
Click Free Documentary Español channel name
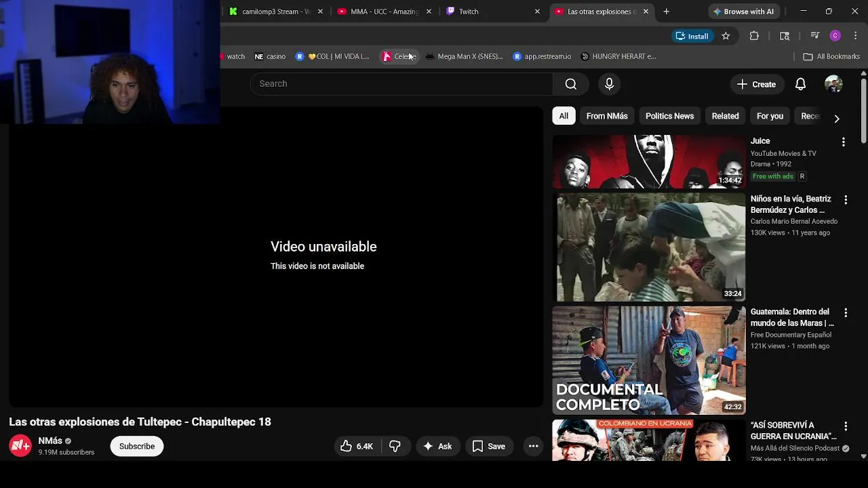[x=791, y=334]
